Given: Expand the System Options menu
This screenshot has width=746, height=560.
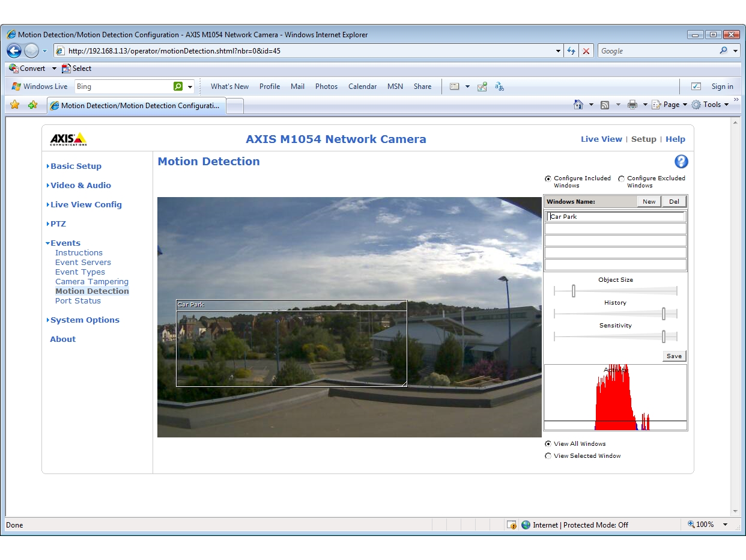Looking at the screenshot, I should pyautogui.click(x=85, y=320).
